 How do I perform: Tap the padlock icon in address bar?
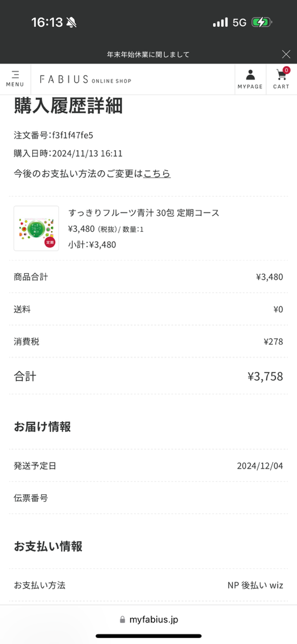[x=123, y=619]
